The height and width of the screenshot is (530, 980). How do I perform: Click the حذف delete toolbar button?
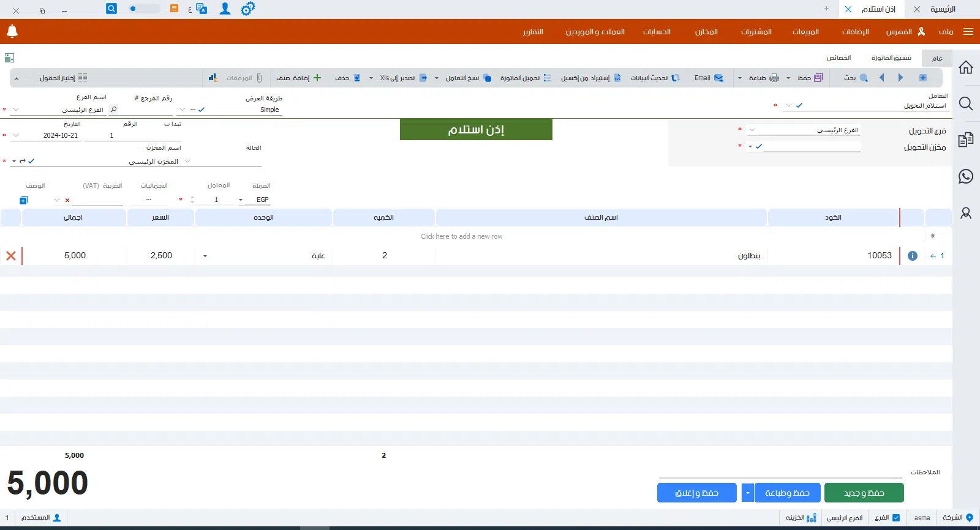click(348, 78)
